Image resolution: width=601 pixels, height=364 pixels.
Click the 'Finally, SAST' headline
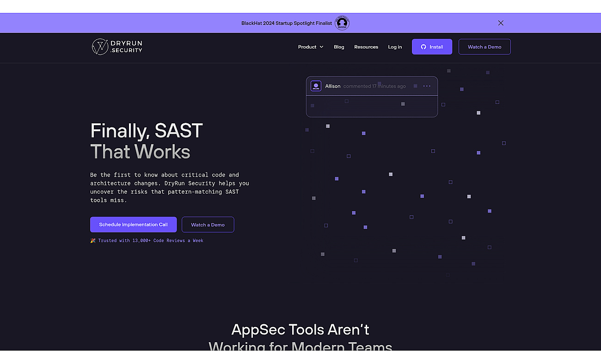click(x=147, y=130)
